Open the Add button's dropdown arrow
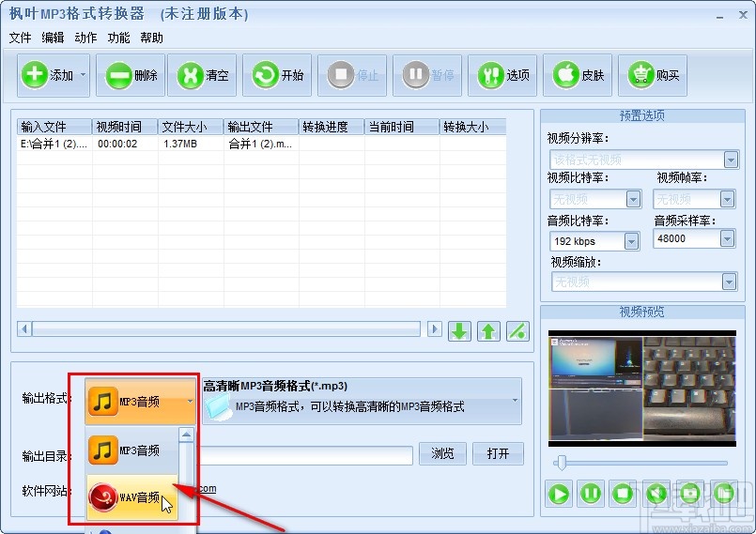This screenshot has height=534, width=756. pos(83,75)
